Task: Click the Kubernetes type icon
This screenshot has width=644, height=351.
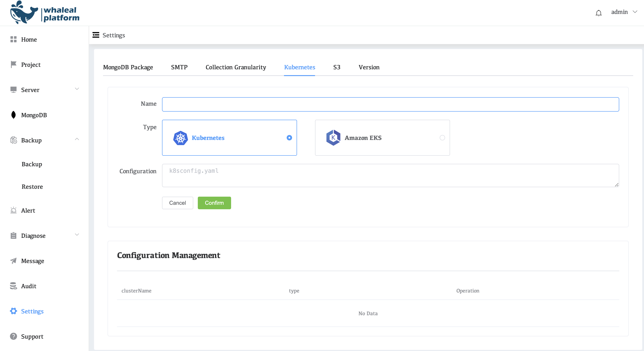Action: coord(180,137)
